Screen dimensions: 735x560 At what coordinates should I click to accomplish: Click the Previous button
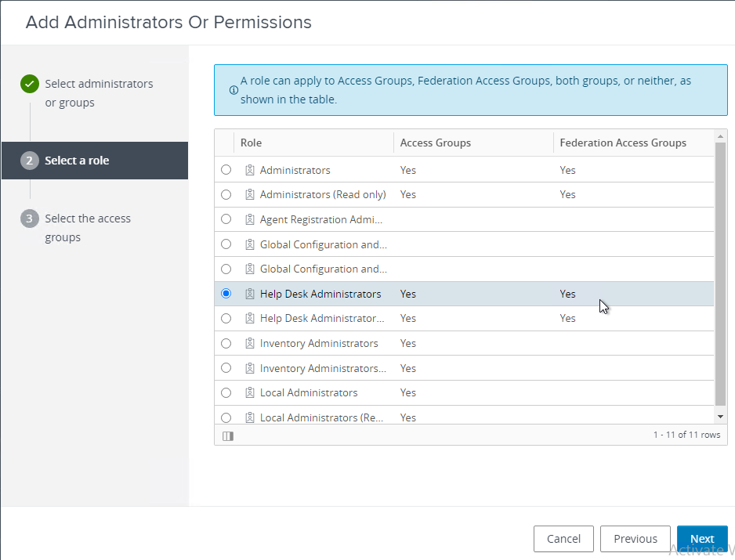(635, 539)
